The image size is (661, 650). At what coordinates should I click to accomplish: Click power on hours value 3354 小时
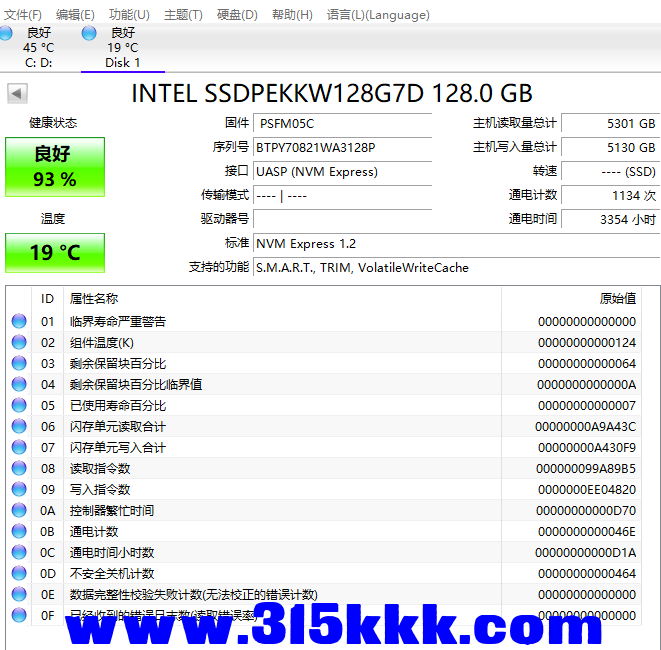coord(610,220)
